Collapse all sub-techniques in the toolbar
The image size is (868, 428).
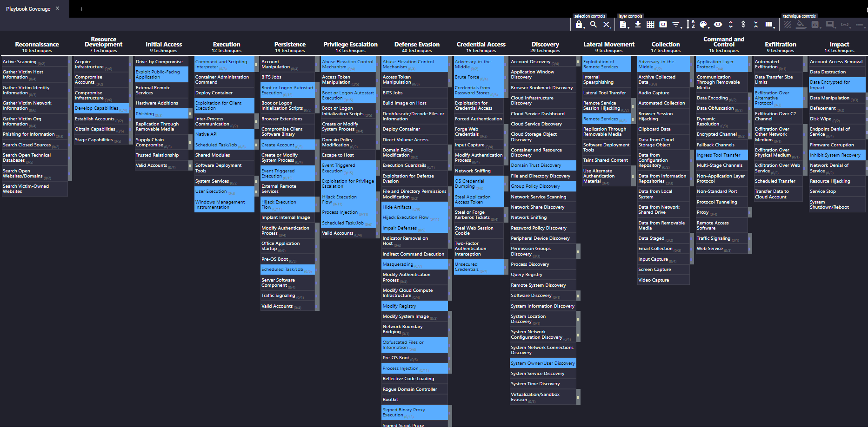pos(755,25)
